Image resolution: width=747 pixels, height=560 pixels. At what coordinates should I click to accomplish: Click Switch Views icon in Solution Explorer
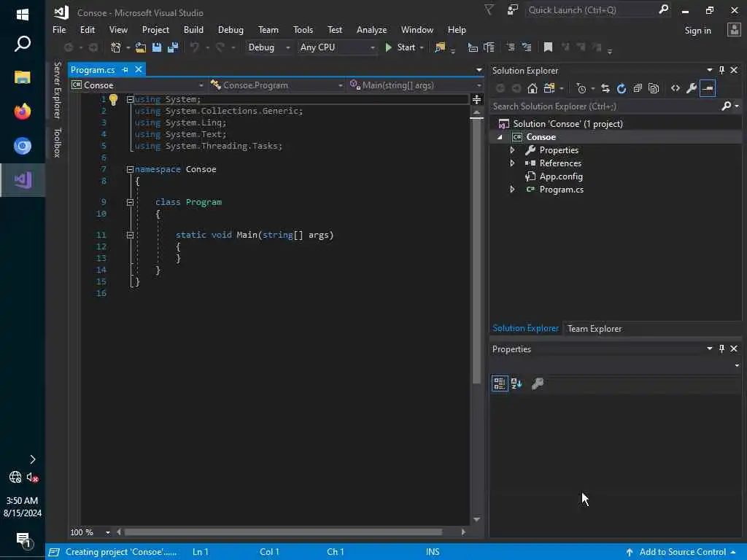point(549,88)
